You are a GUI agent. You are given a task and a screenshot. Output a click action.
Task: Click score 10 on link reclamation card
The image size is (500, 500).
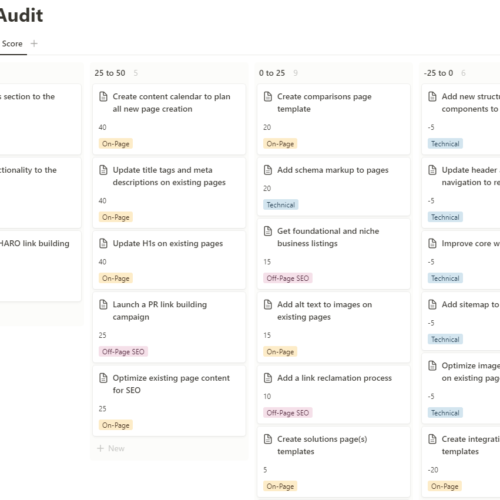pyautogui.click(x=267, y=396)
